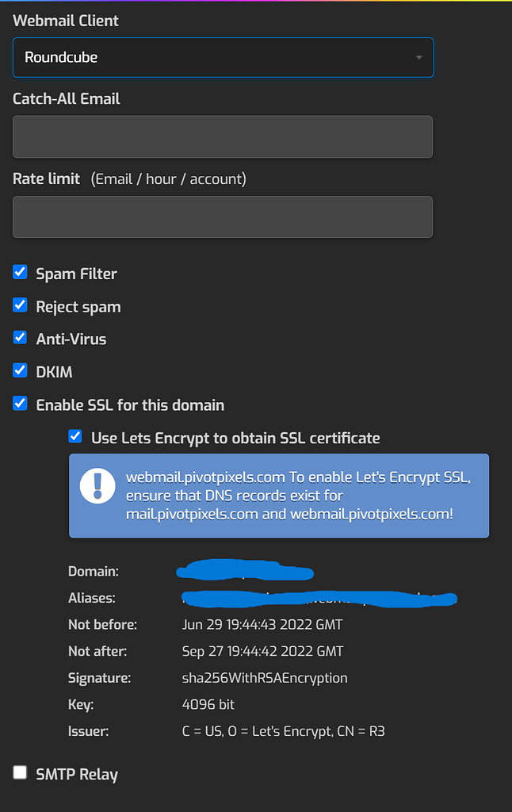Click the exclamation warning icon in banner

[97, 487]
